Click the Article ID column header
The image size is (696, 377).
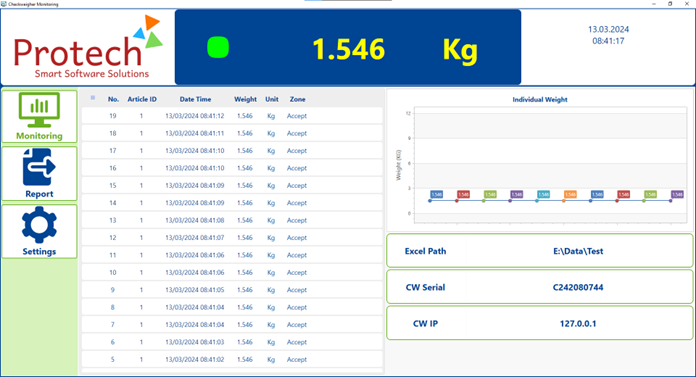click(x=142, y=99)
